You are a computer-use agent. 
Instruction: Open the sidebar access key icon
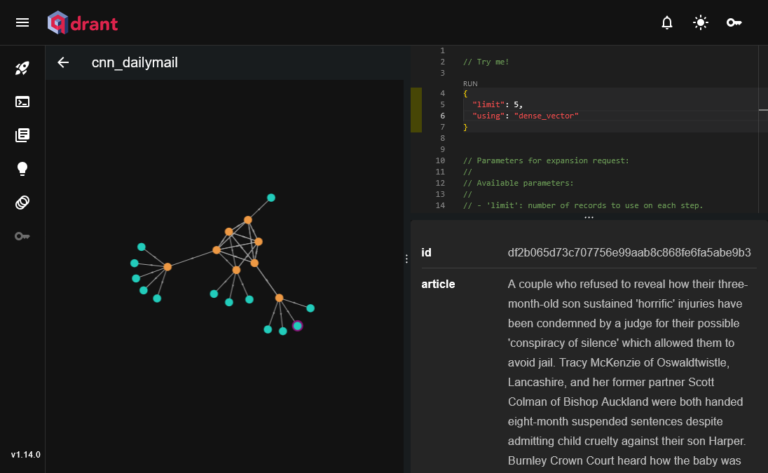22,236
